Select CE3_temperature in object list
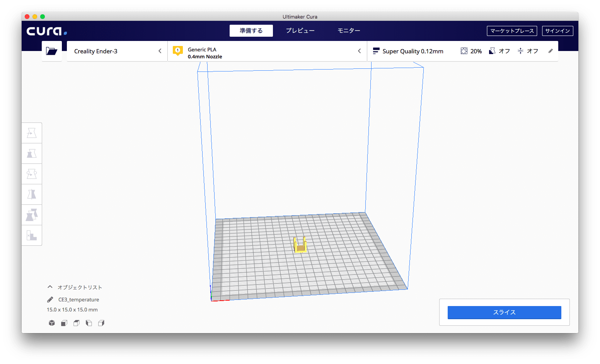Screen dimensions: 600x364 pos(78,299)
